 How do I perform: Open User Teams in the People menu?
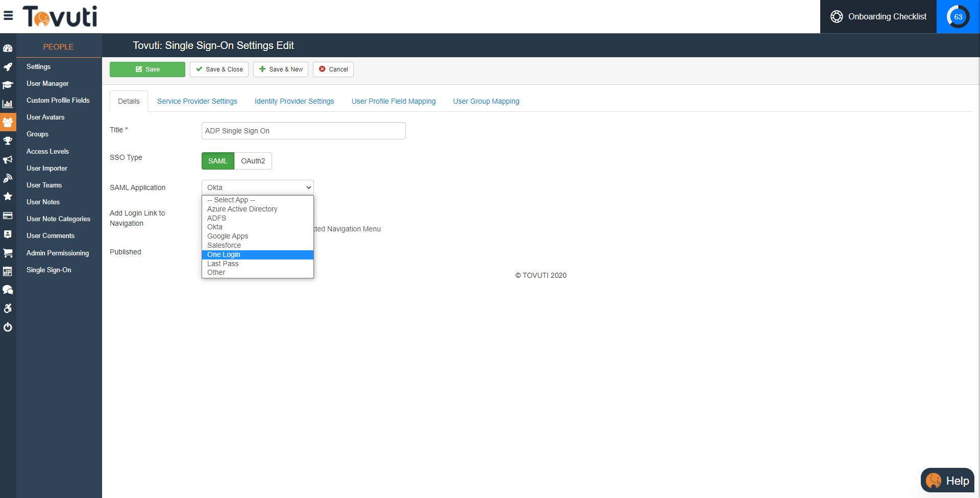(x=44, y=185)
